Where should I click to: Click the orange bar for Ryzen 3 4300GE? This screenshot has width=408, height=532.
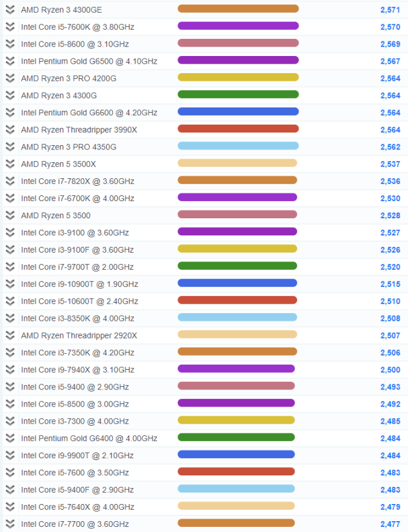(x=238, y=8)
